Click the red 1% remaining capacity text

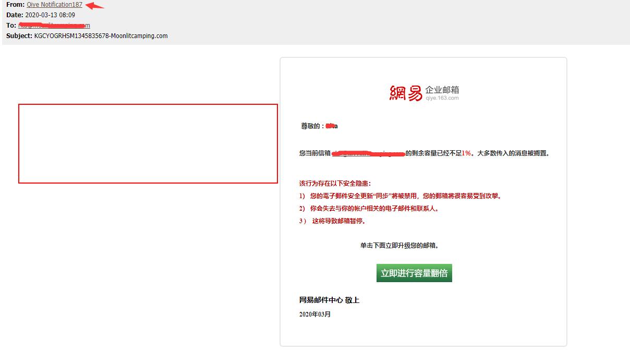pyautogui.click(x=466, y=153)
